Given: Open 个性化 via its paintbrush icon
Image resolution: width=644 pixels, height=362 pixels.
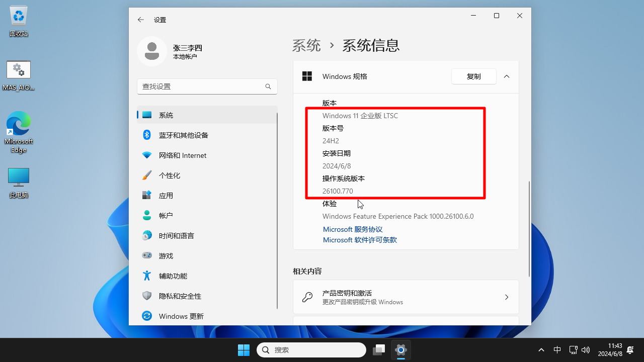Looking at the screenshot, I should pyautogui.click(x=147, y=175).
